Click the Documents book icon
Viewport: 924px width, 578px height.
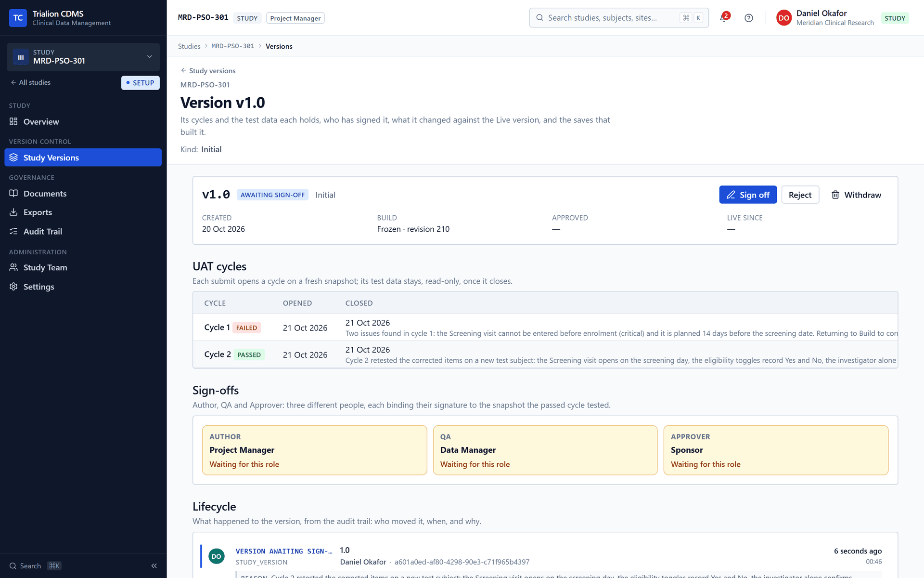pyautogui.click(x=13, y=193)
